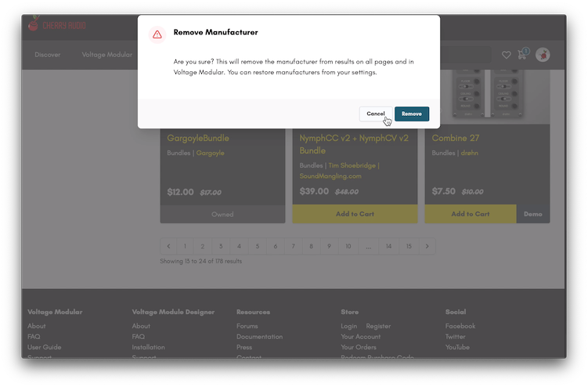This screenshot has height=387, width=588.
Task: Go to results page 4
Action: (239, 246)
